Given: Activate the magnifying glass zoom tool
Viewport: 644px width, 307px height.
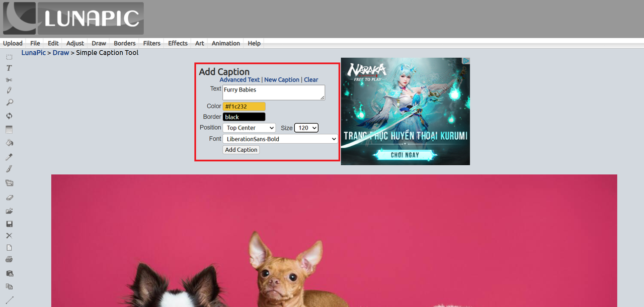Looking at the screenshot, I should (9, 103).
